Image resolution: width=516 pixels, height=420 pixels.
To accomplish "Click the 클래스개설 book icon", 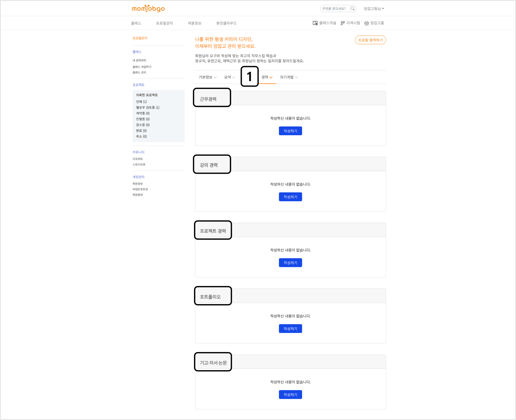I will (315, 23).
